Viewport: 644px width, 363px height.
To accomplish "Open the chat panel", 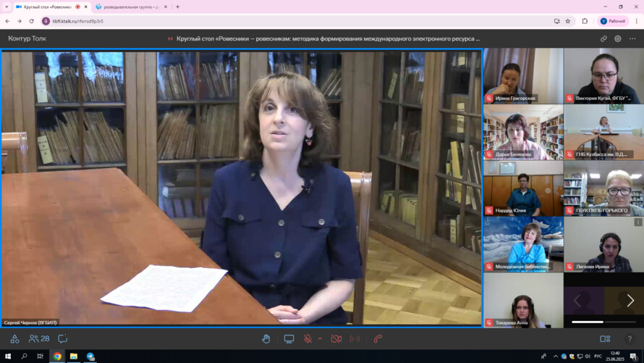I will point(63,339).
